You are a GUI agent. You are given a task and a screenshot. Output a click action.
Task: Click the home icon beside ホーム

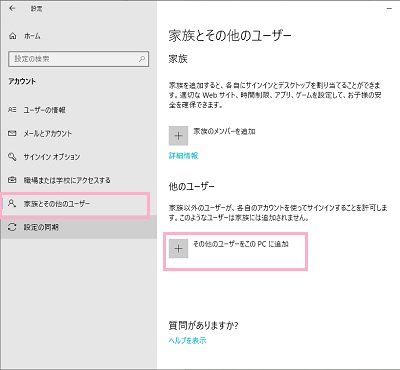coord(13,36)
